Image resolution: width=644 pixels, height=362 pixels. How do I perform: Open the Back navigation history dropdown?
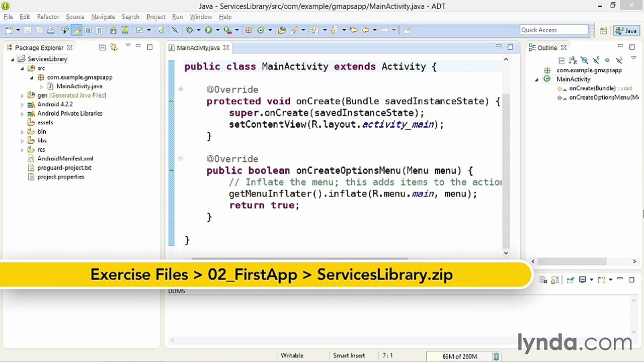[x=375, y=30]
